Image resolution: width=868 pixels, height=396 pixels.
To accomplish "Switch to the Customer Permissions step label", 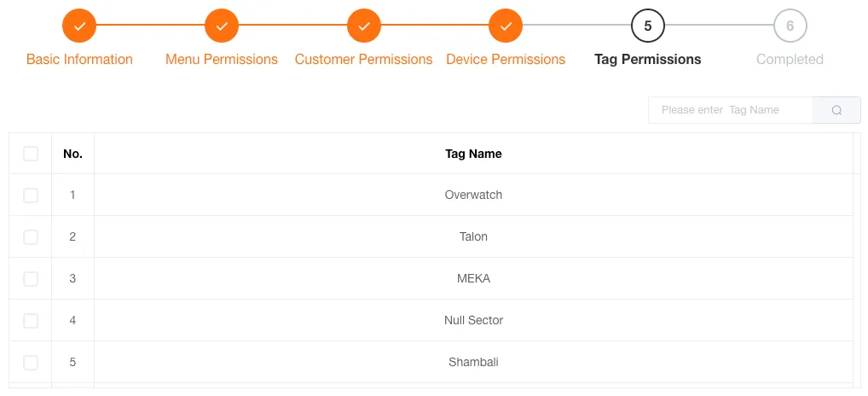I will pos(364,60).
